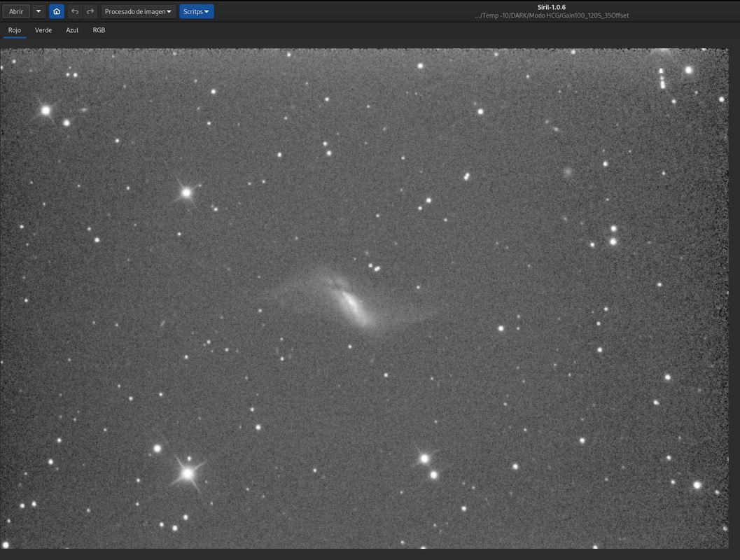Click the galaxy in the image view
Viewport: 740px width, 560px height.
pyautogui.click(x=351, y=304)
